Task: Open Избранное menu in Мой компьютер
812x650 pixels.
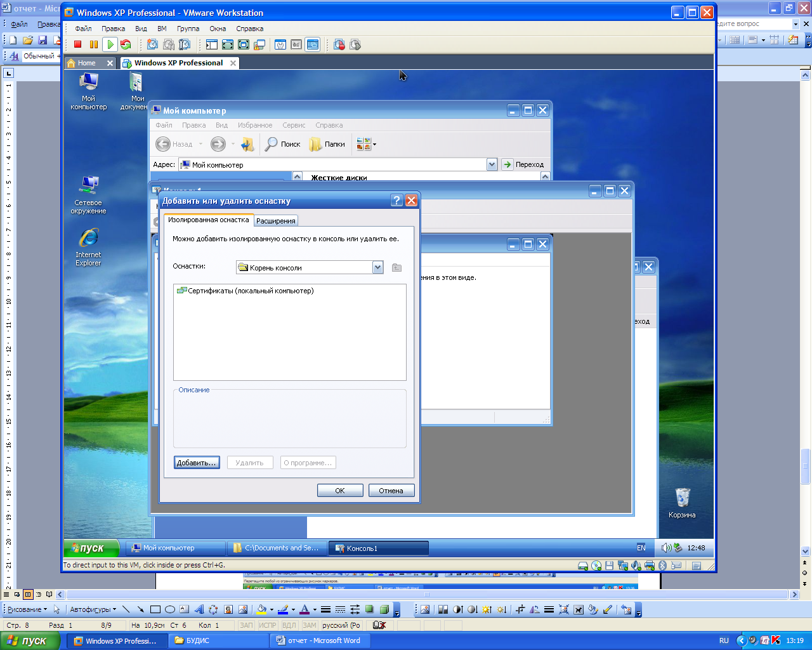Action: point(255,125)
